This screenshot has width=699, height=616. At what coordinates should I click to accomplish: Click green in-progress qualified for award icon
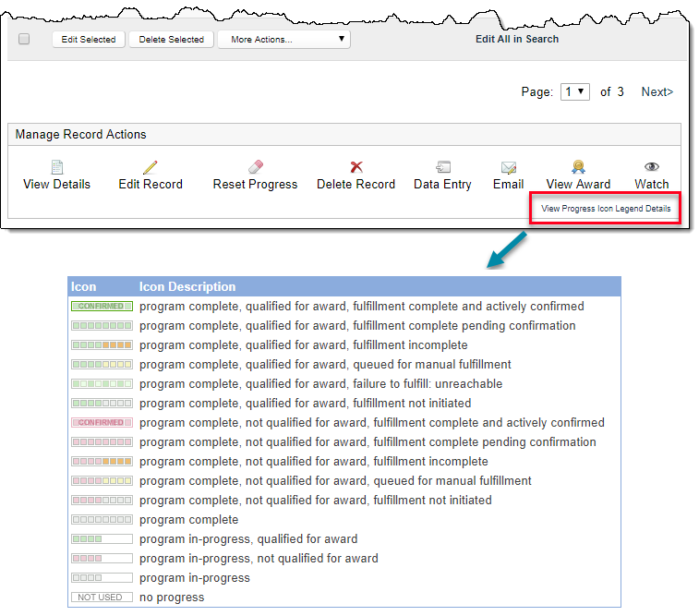coord(102,539)
